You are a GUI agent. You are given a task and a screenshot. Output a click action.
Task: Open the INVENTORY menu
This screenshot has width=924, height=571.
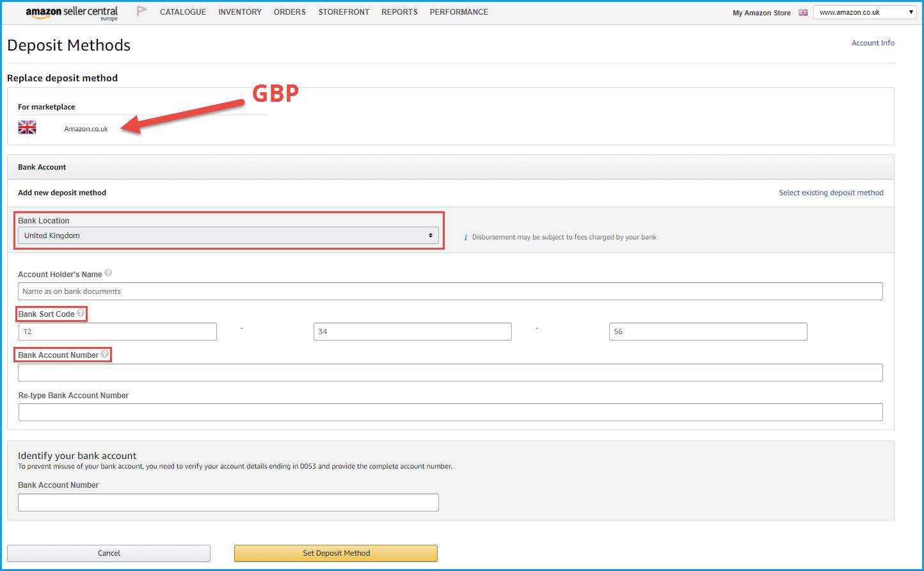240,12
